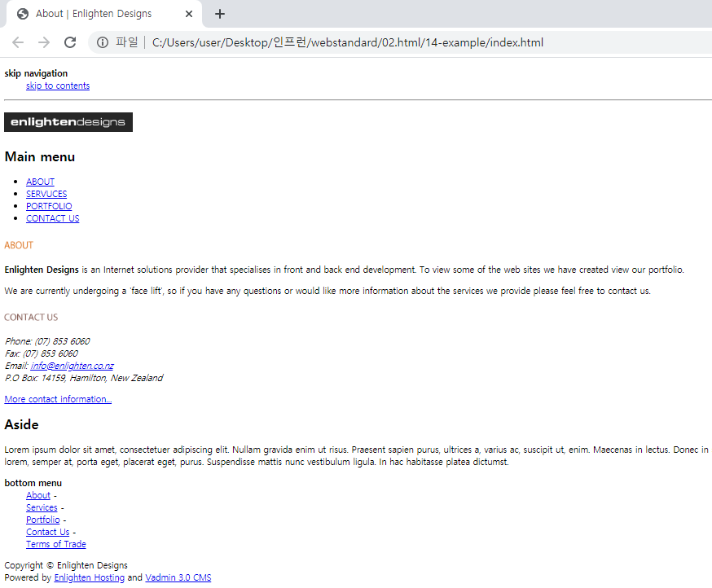Close the About | Enlighten Designs tab
This screenshot has width=712, height=588.
click(x=189, y=14)
